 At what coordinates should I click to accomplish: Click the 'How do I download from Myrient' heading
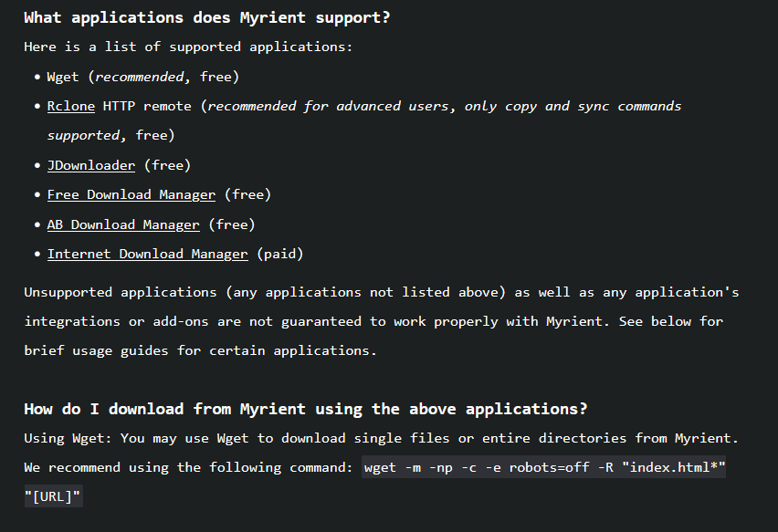point(306,409)
